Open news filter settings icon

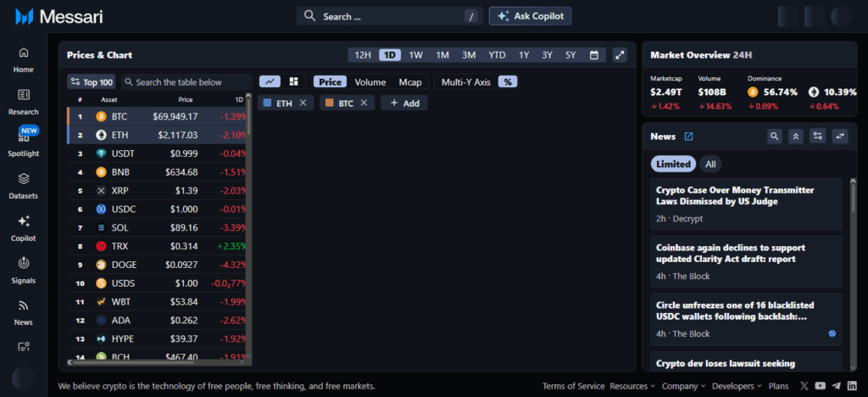coord(817,136)
